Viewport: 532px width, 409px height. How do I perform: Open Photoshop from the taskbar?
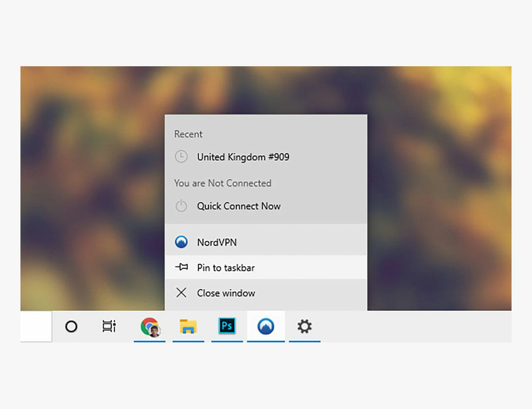tap(227, 326)
